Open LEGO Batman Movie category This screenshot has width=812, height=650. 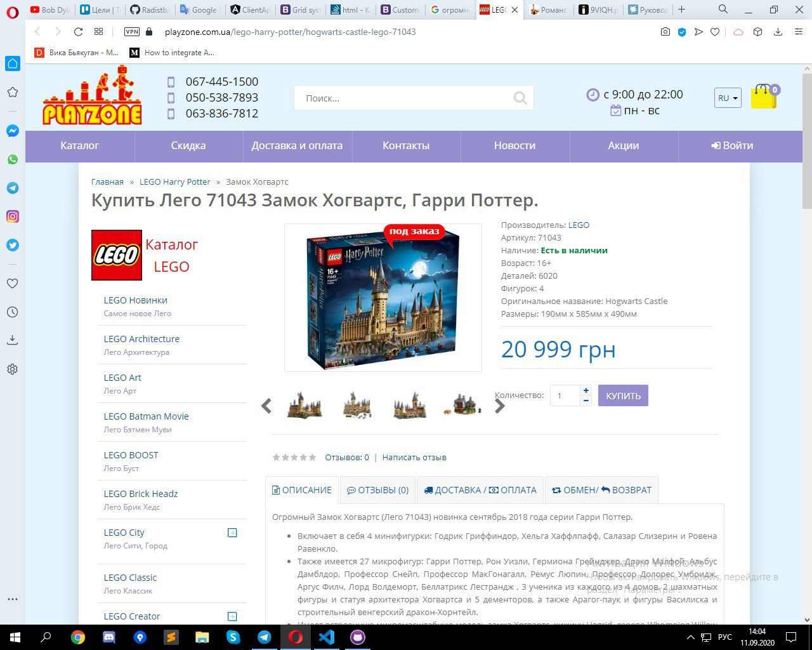147,416
